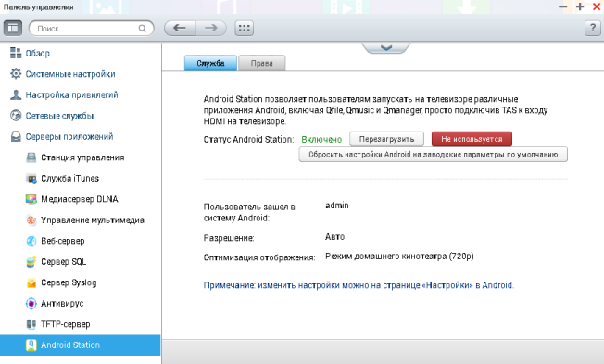
Task: Collapse Серверы приложений section
Action: coord(69,136)
